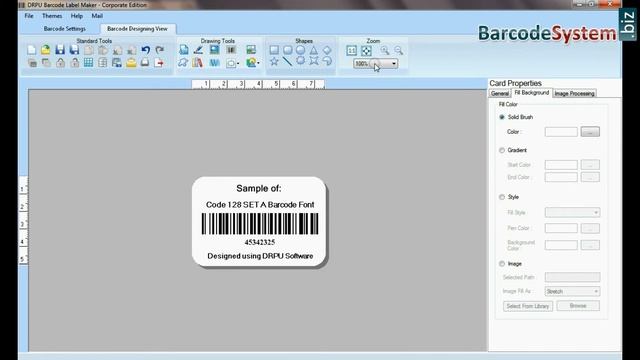
Task: Undo the last action with the blue arrow
Action: pos(146,50)
